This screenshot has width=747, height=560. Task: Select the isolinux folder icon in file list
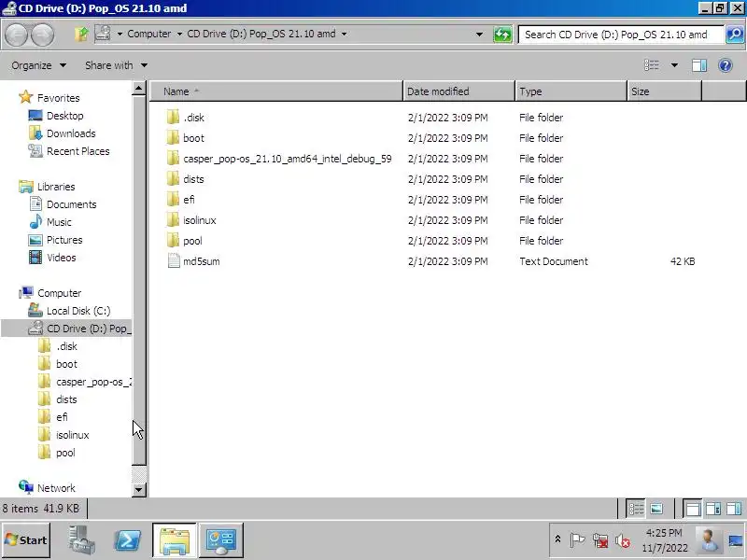[x=173, y=220]
